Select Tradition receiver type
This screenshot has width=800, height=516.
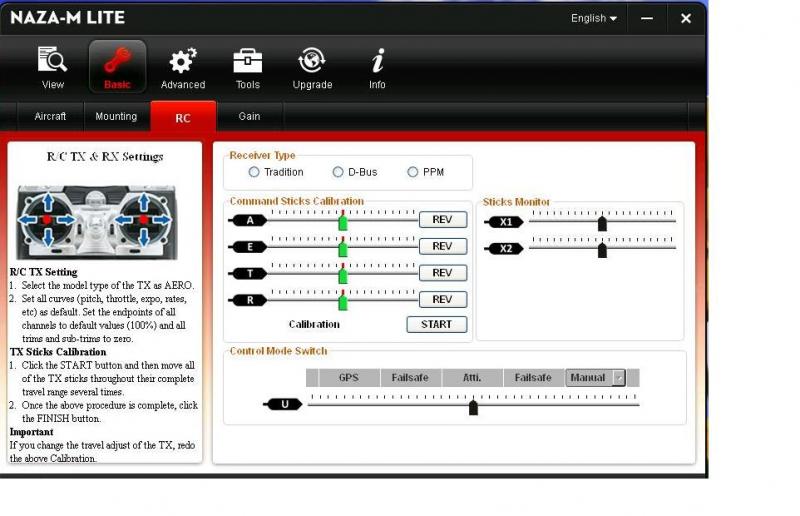(x=255, y=172)
